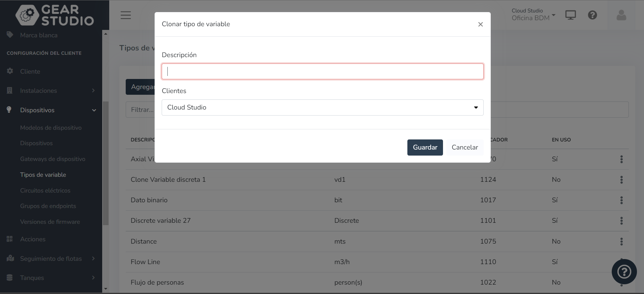Expand the Instalaciones sidebar section

tap(50, 91)
